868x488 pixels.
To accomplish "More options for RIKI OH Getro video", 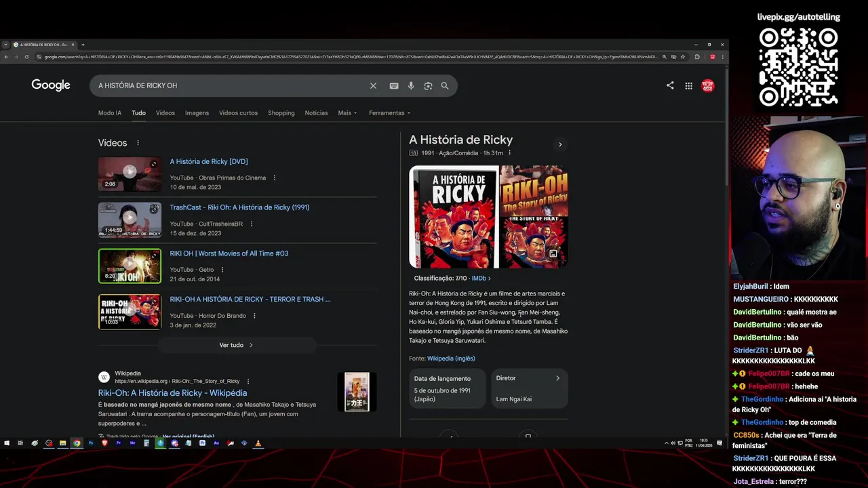I will (x=222, y=270).
